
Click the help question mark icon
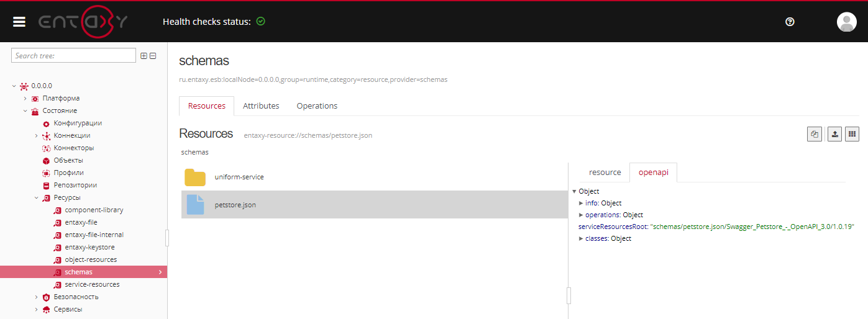[790, 22]
